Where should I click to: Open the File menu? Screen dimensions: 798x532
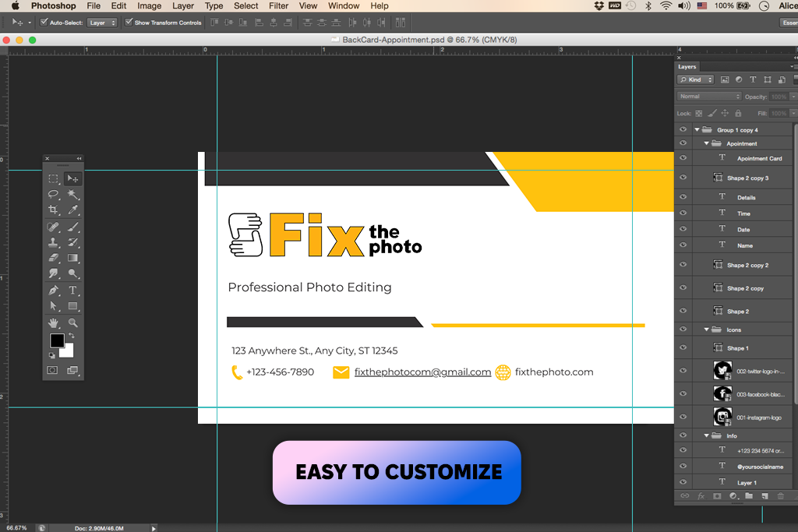(94, 5)
